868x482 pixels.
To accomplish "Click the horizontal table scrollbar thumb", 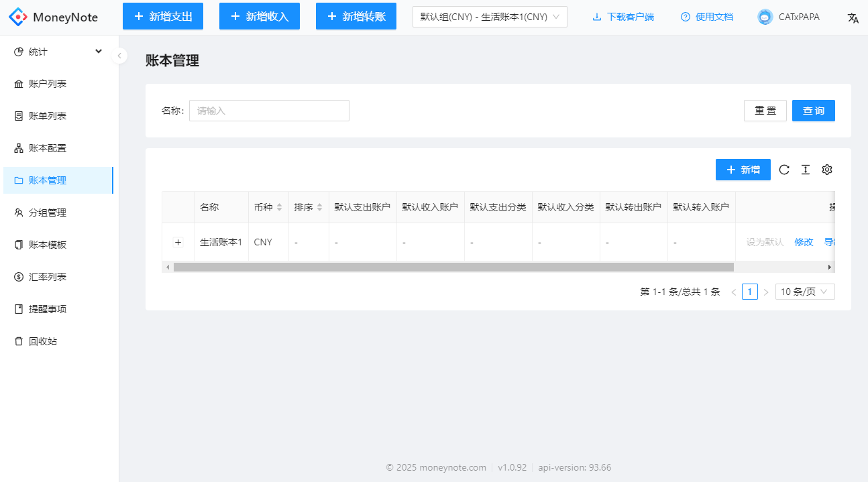I will pos(453,267).
